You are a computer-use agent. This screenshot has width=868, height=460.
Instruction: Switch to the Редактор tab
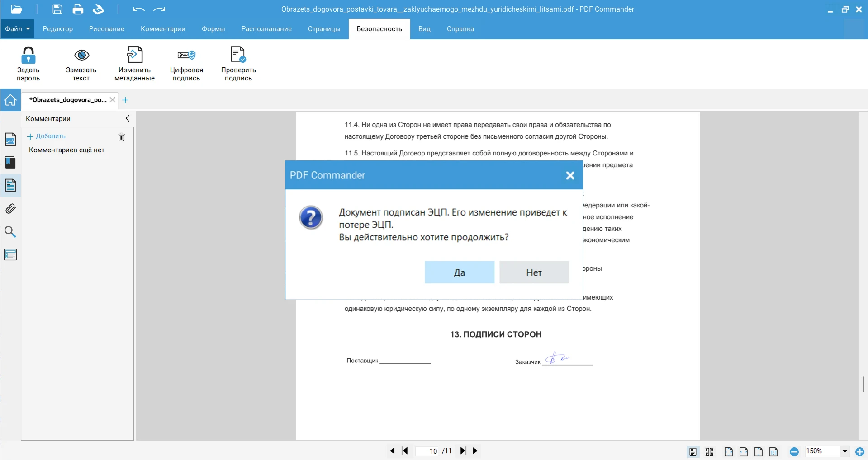58,29
